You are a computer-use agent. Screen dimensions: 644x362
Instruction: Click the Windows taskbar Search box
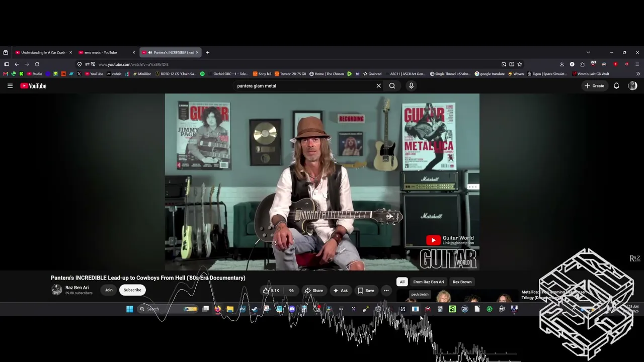[168, 309]
